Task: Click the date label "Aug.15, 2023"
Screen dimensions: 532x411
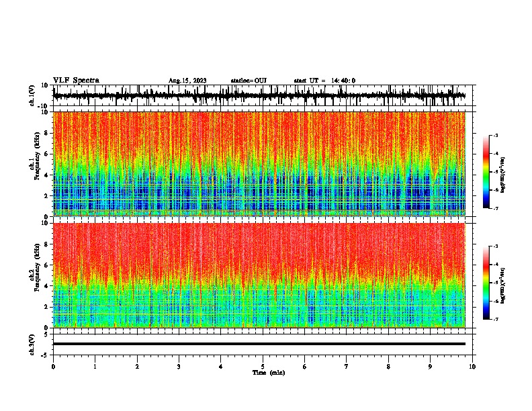Action: pyautogui.click(x=187, y=81)
